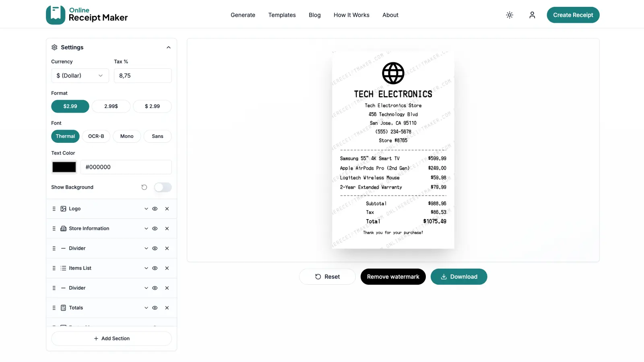Expand the Items List section chevron
Screen dimensions: 644x362
[146, 268]
